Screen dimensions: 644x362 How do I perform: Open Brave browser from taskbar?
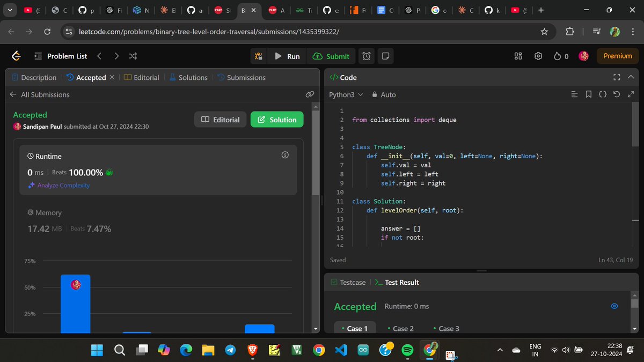click(252, 350)
